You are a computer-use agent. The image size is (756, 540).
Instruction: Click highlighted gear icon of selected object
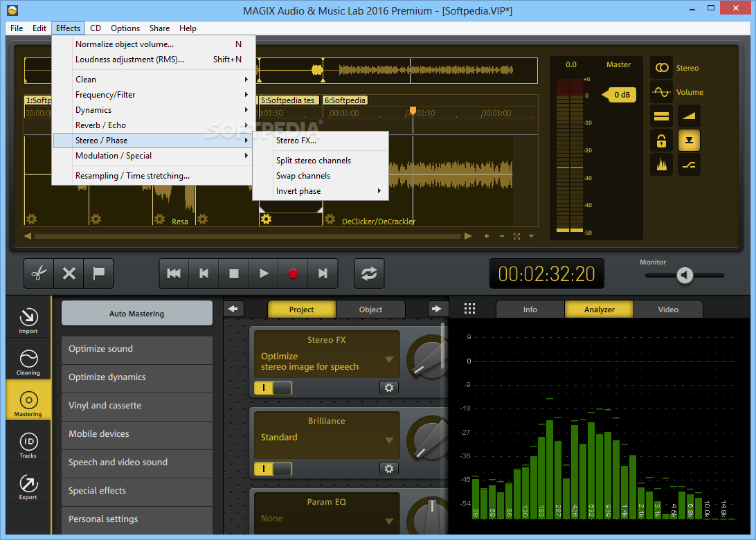(266, 219)
